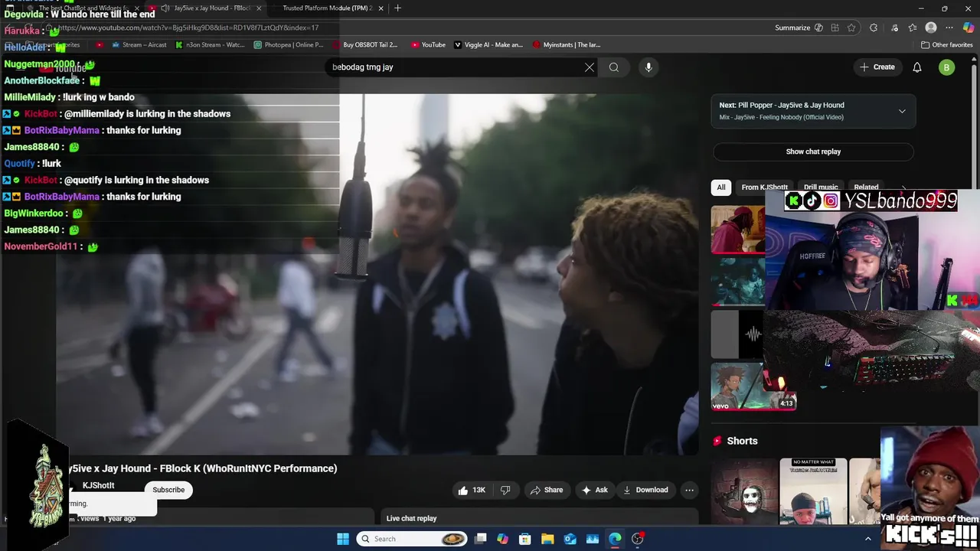The image size is (980, 551).
Task: Open Edge profile avatar icon
Action: pos(931,28)
